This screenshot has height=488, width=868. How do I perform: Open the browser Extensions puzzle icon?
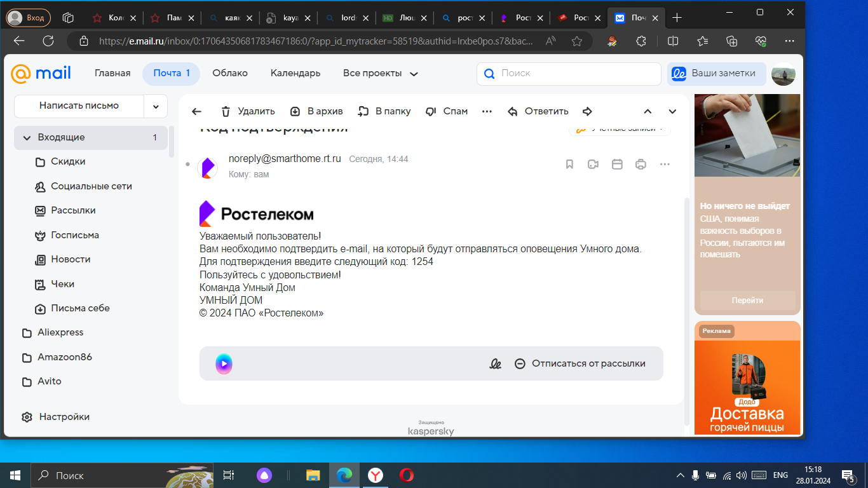coord(641,41)
